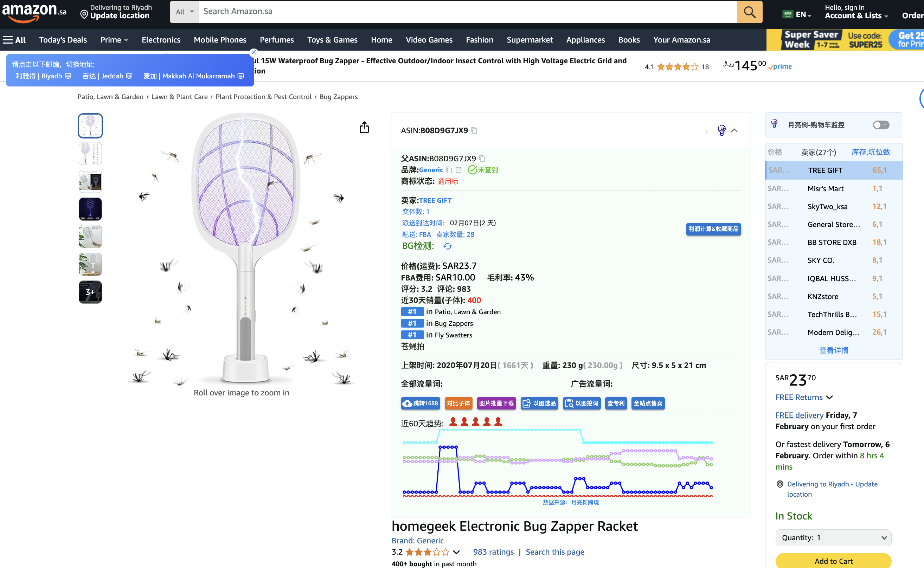Click the orange search magnifier button
This screenshot has height=568, width=924.
(x=749, y=12)
